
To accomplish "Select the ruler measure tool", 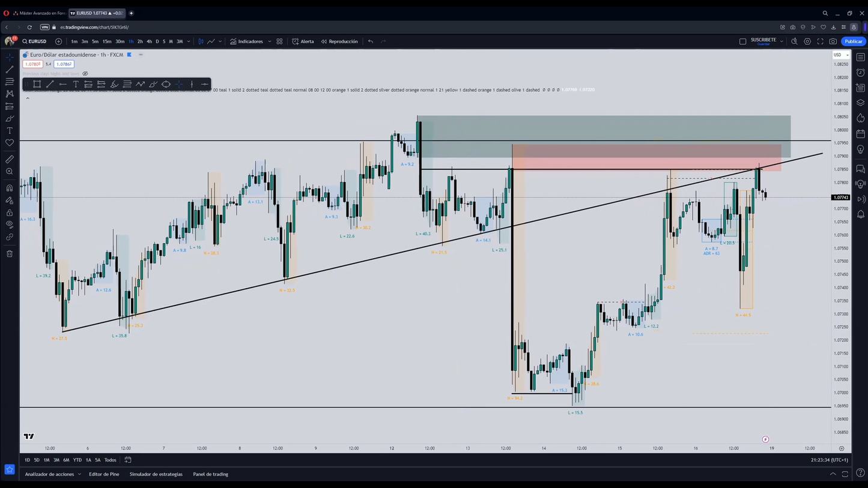I will click(x=10, y=159).
